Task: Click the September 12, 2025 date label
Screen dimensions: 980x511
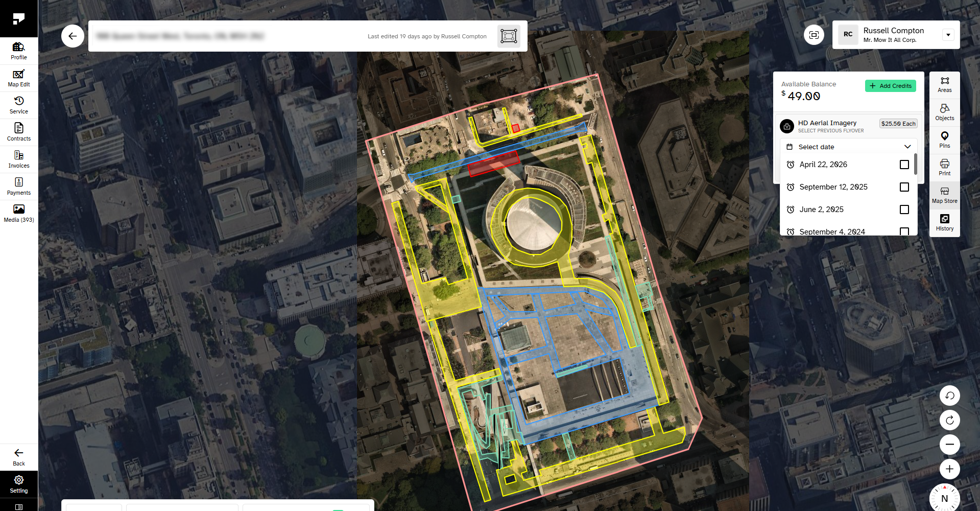Action: (833, 187)
